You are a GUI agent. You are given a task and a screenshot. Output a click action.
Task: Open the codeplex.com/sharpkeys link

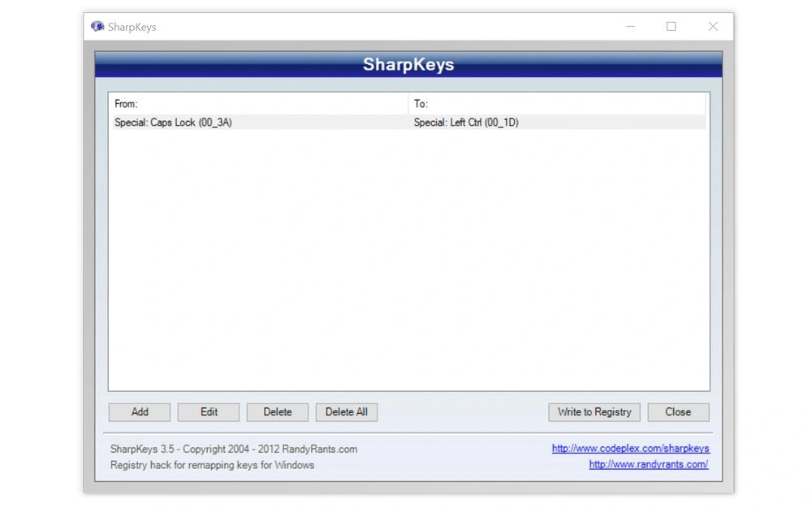coord(631,449)
